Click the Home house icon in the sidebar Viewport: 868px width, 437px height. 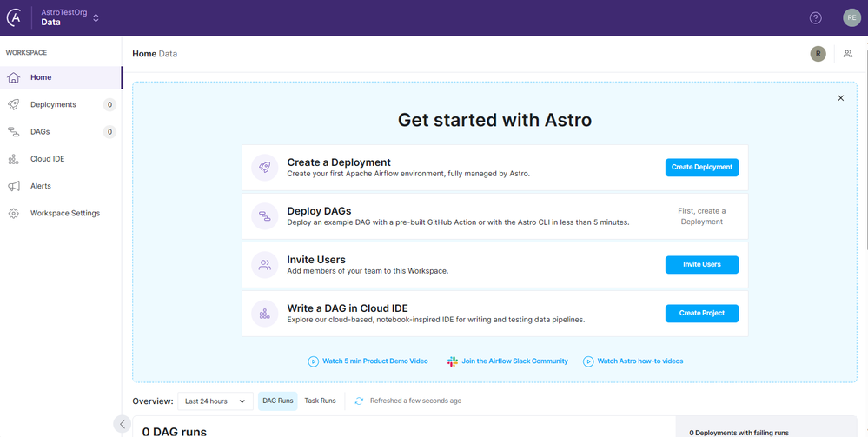tap(13, 77)
